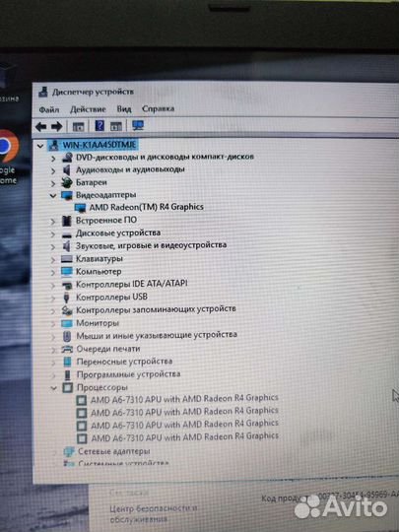Expand Звуковые, игровые и видеоустройства
Viewport: 399px width, 532px height.
53,247
